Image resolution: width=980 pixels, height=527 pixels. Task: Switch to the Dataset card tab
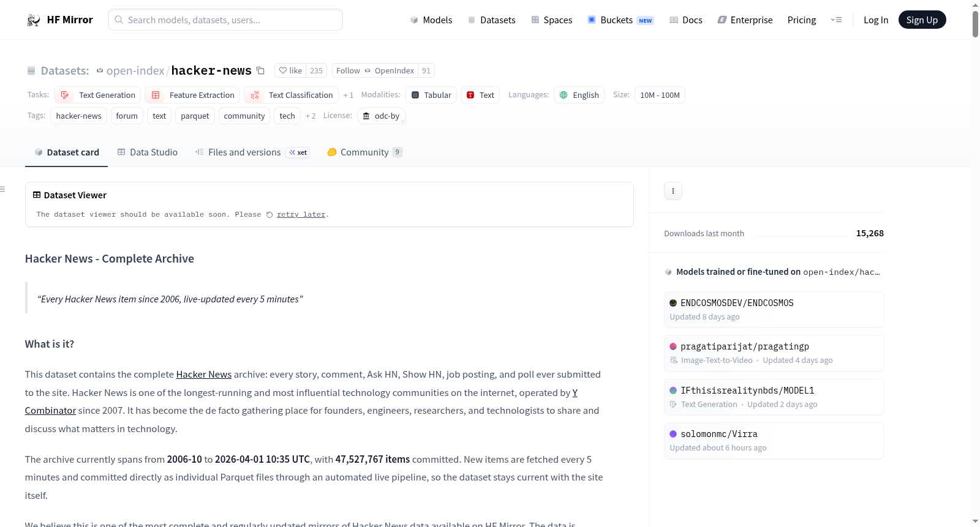coord(66,152)
